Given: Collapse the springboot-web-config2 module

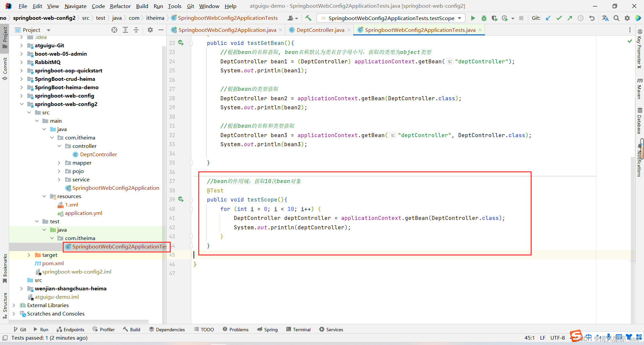Looking at the screenshot, I should click(x=21, y=104).
